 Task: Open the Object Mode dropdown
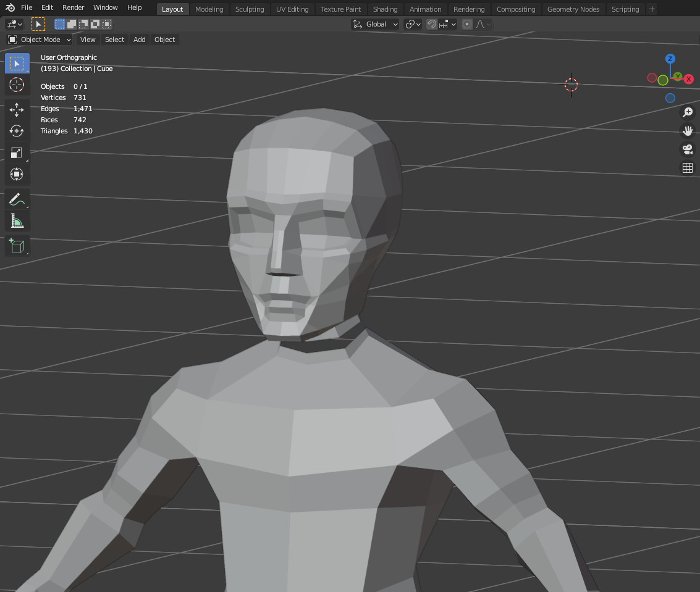(40, 40)
